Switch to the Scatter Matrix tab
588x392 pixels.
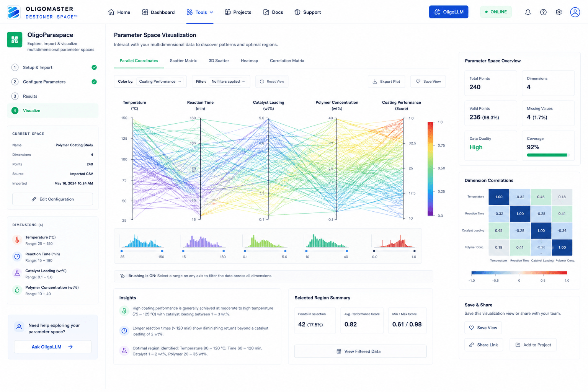pyautogui.click(x=183, y=60)
